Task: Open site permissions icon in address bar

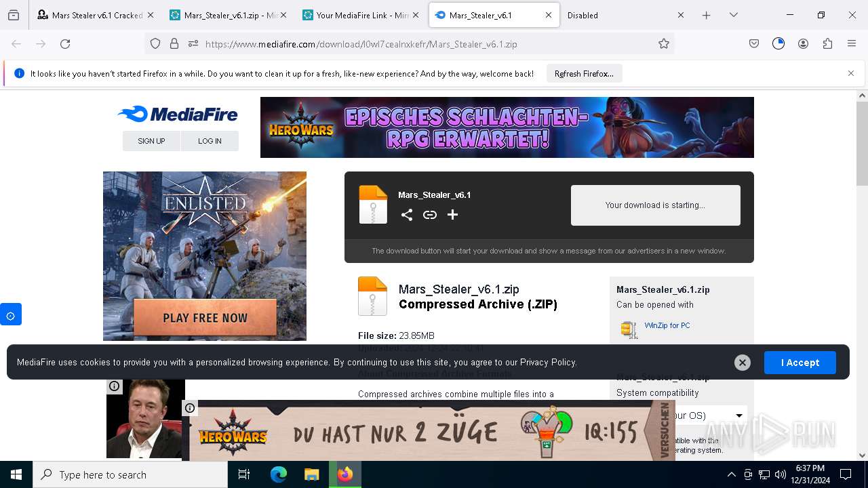Action: point(193,44)
